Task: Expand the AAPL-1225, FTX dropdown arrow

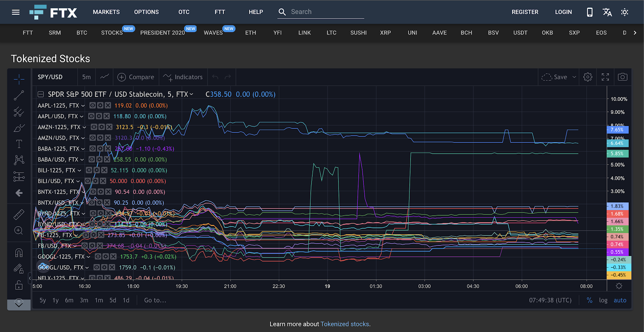Action: point(83,106)
